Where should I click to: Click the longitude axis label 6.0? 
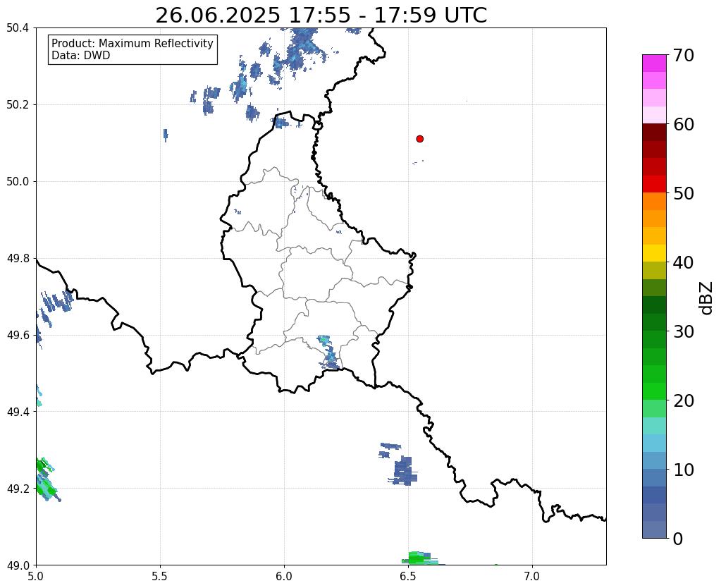[x=284, y=577]
